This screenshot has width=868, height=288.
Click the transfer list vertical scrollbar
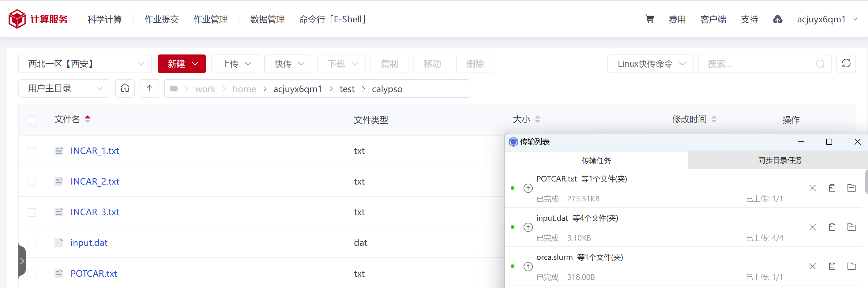866,182
